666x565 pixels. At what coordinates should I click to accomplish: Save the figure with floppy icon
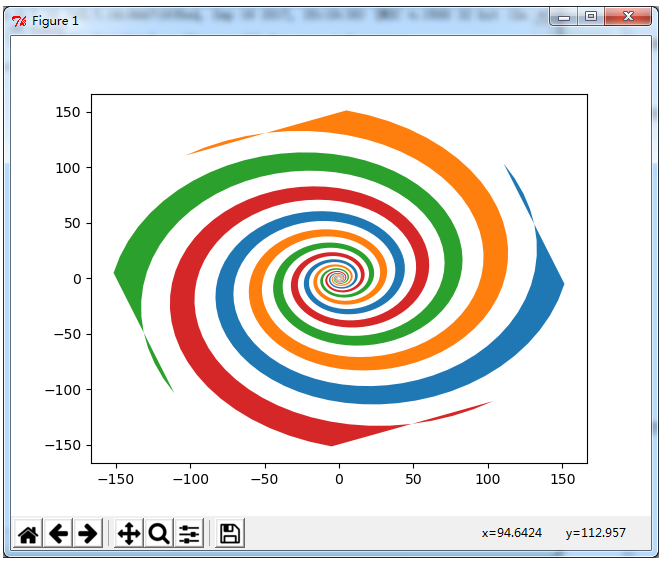click(x=230, y=534)
